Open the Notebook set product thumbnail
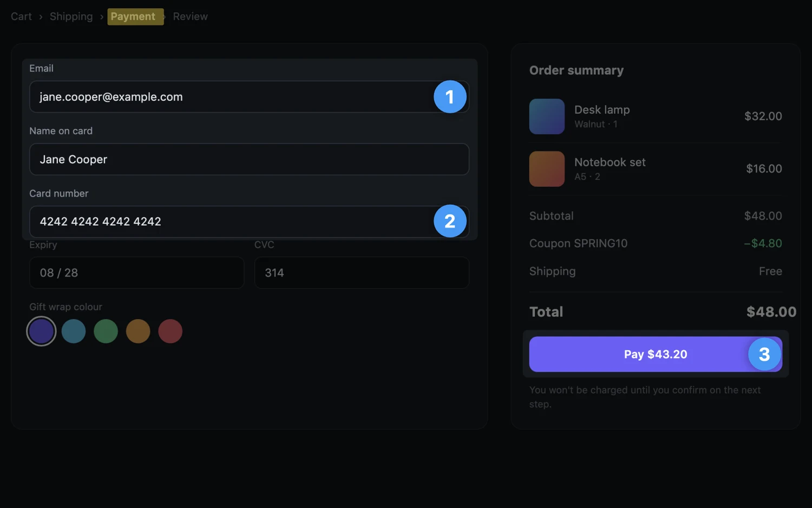Screen dimensions: 812x508 (547, 169)
